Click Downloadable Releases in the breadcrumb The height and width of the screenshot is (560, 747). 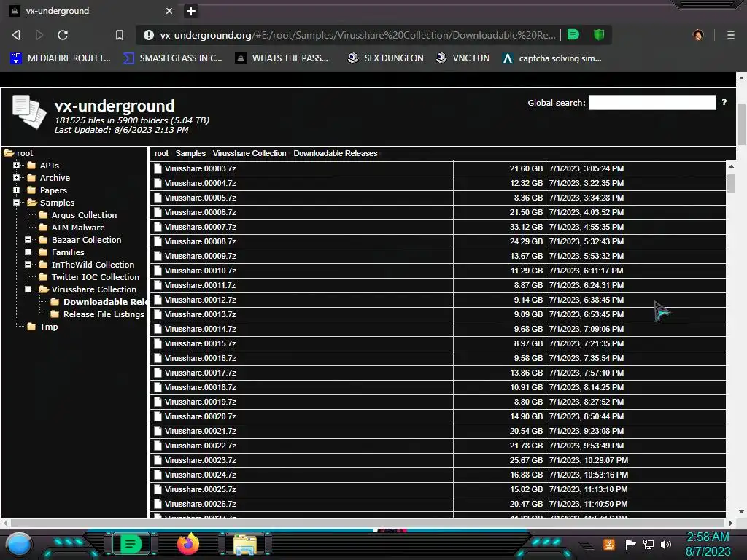(x=335, y=153)
